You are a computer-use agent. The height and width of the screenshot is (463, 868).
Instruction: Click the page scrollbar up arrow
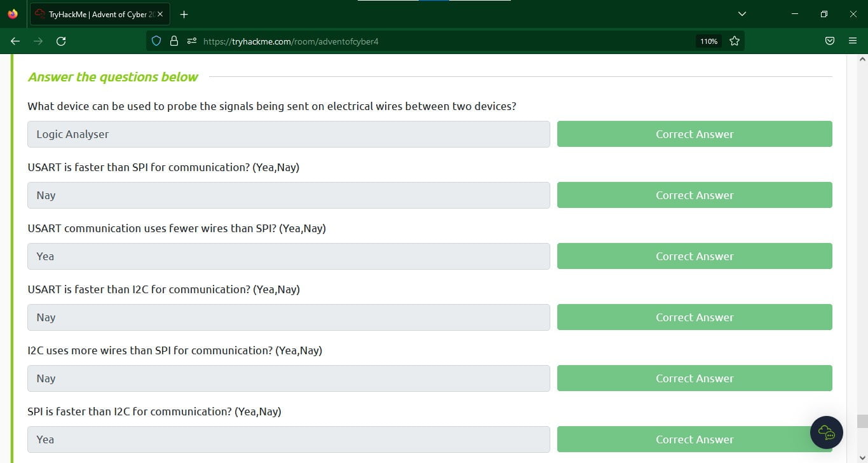point(862,59)
